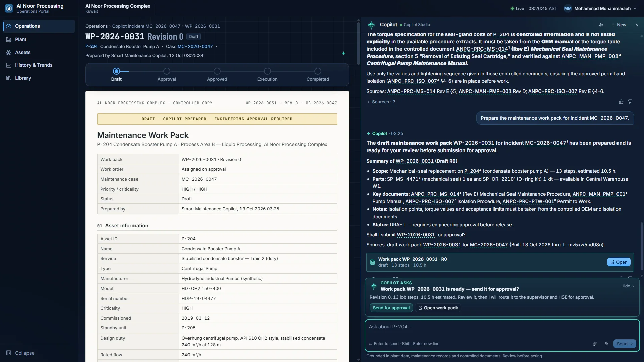The height and width of the screenshot is (362, 644).
Task: Close the Copilot panel
Action: [x=637, y=25]
